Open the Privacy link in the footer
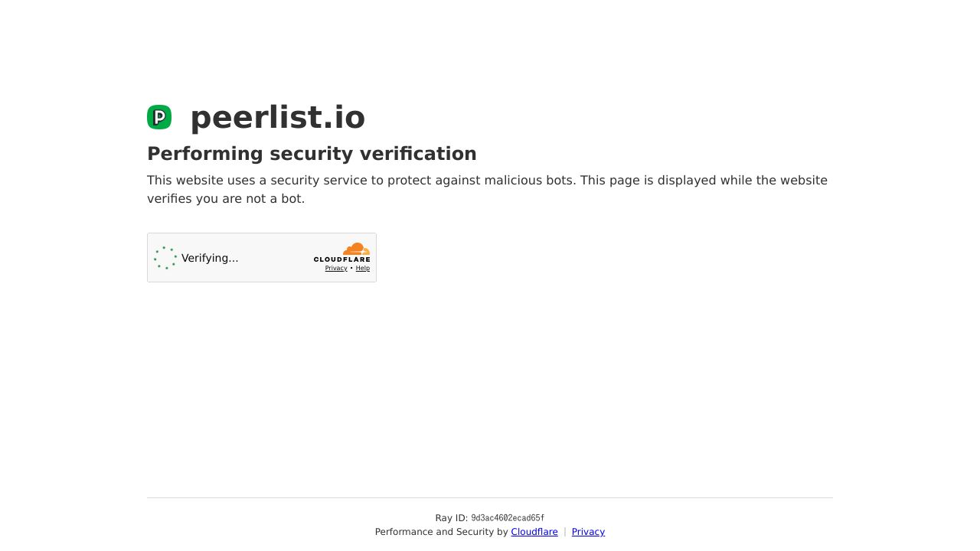980x551 pixels. (588, 532)
